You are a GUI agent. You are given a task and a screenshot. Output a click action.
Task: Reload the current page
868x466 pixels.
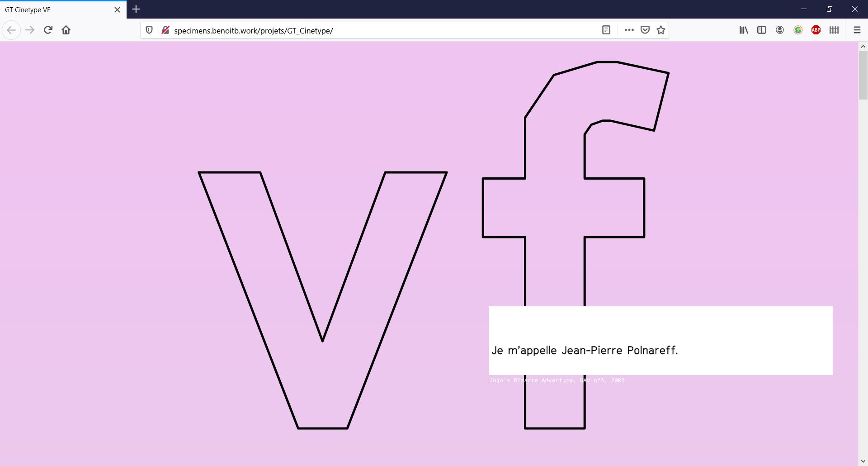click(48, 30)
